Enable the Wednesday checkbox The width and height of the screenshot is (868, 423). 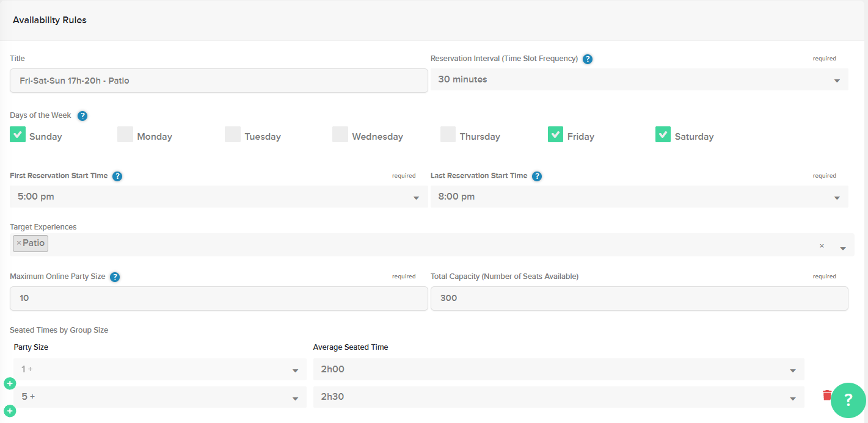340,134
